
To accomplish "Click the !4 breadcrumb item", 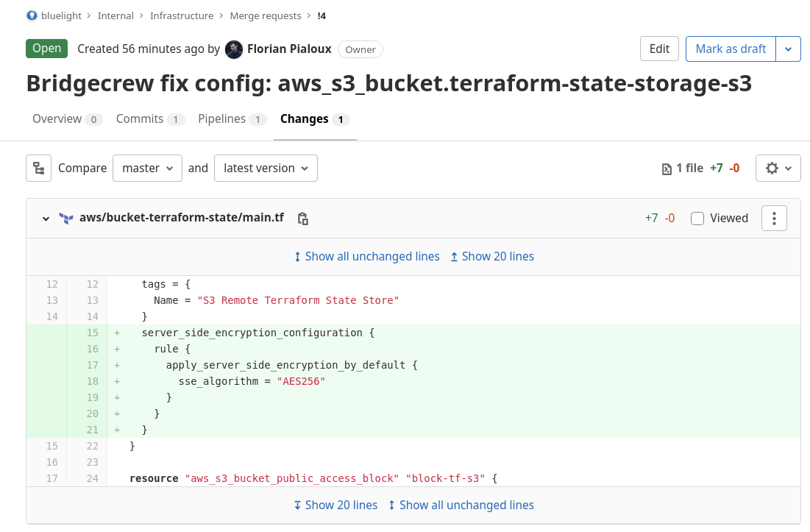I will (321, 16).
